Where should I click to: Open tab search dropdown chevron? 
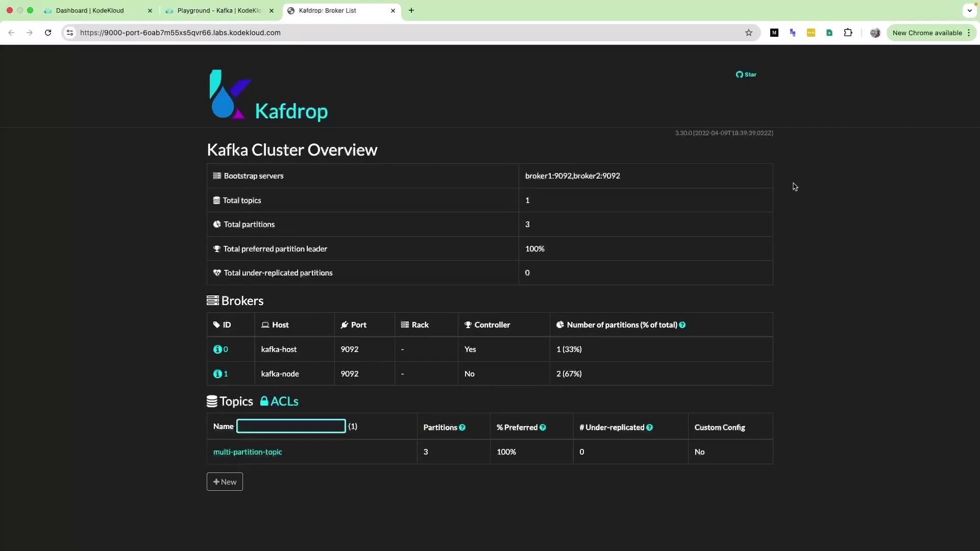pyautogui.click(x=969, y=10)
